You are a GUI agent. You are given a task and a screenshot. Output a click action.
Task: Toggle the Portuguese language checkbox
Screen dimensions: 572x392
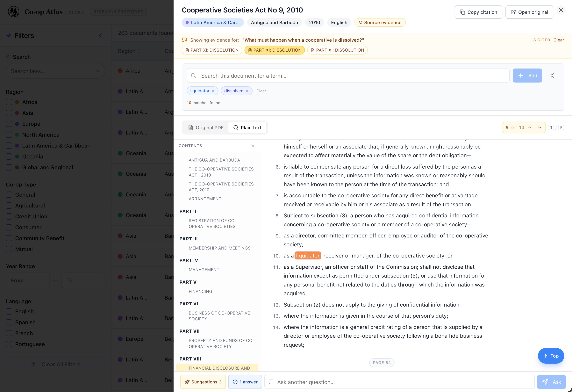point(9,344)
